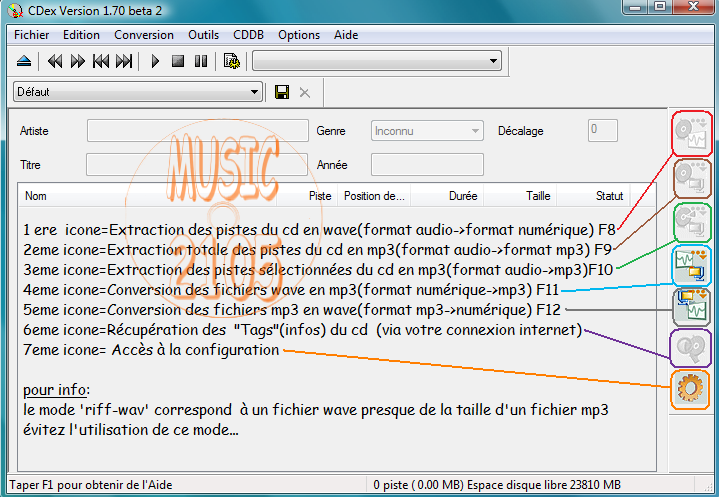Image resolution: width=719 pixels, height=497 pixels.
Task: Open the track info tool icon
Action: click(x=232, y=61)
